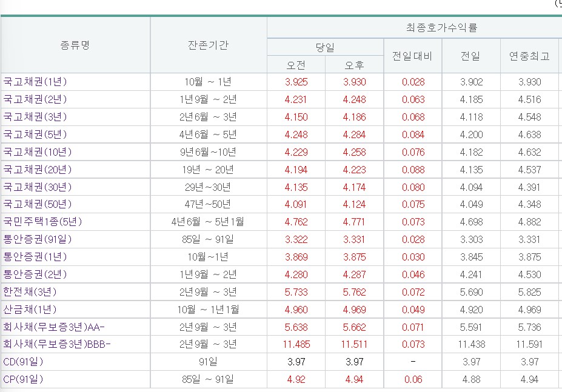This screenshot has width=562, height=392.
Task: Click the CP(91일) row label
Action: click(x=24, y=380)
